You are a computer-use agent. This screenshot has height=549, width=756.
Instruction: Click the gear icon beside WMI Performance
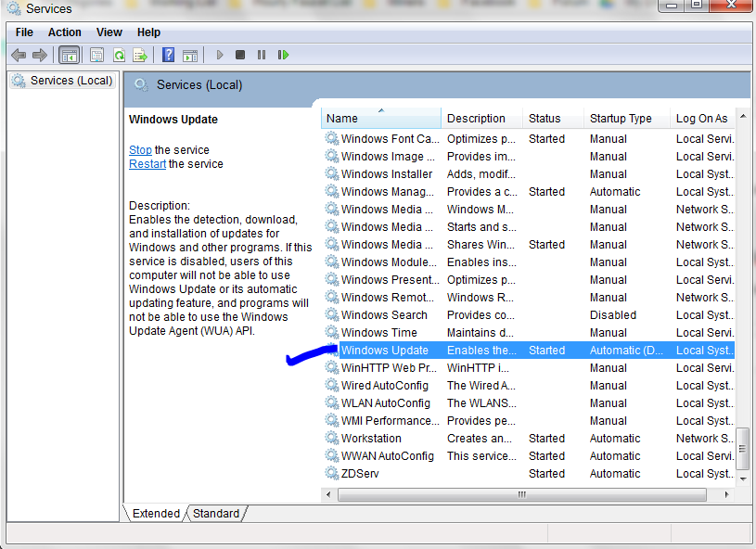pyautogui.click(x=332, y=421)
